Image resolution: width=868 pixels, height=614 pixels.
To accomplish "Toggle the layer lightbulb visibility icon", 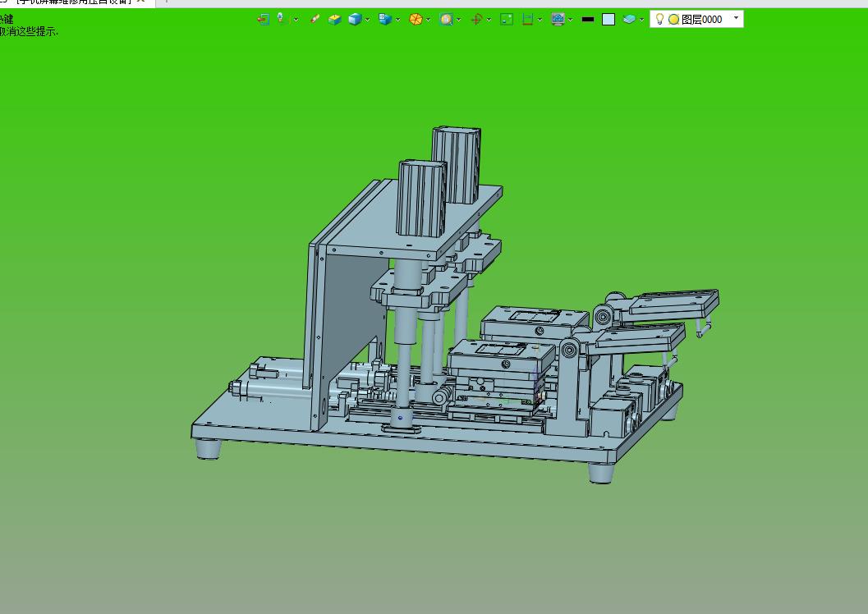I will (x=659, y=20).
